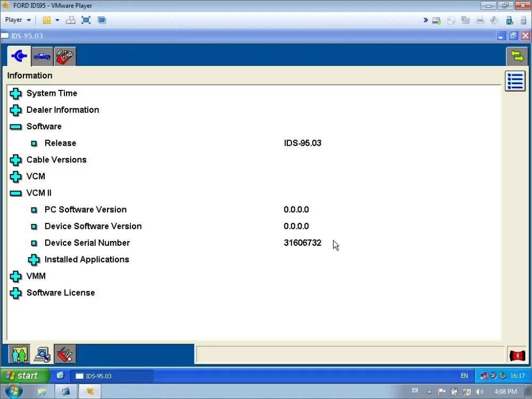
Task: Collapse the VCM II section
Action: click(16, 194)
